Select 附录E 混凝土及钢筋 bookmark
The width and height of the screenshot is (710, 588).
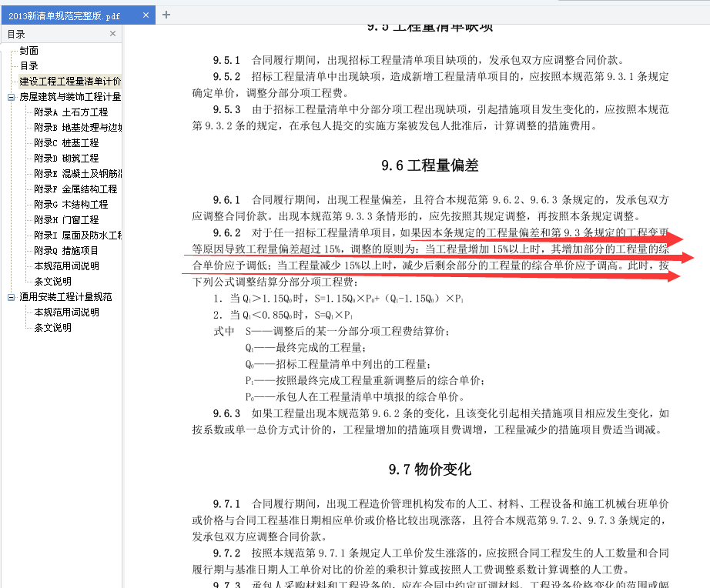click(x=78, y=174)
